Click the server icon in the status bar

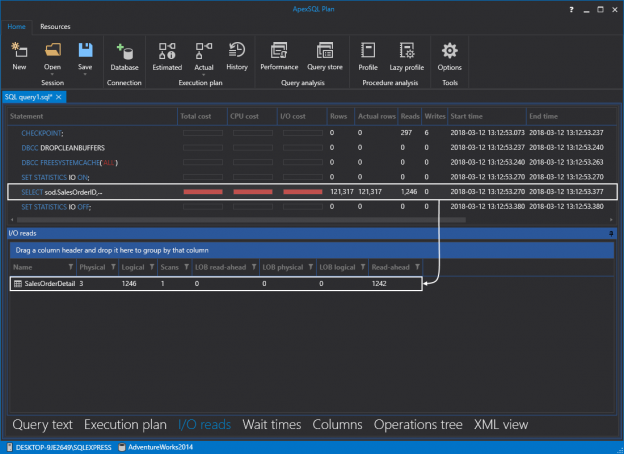(x=10, y=447)
